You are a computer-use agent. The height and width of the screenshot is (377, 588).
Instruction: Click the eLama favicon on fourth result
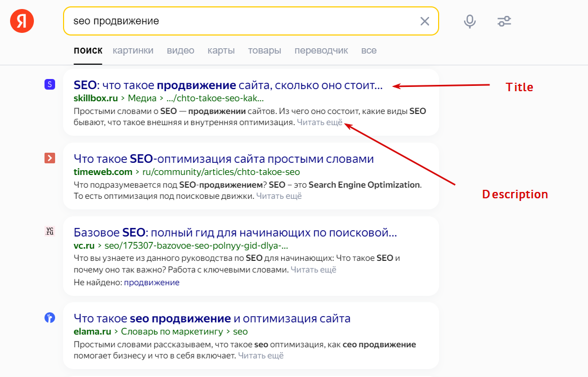pos(50,317)
